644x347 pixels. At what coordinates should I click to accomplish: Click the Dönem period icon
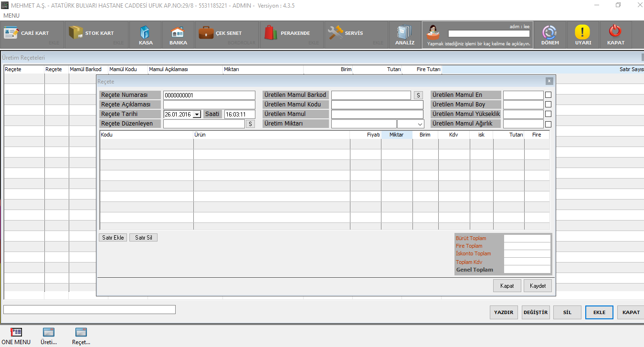[x=549, y=35]
